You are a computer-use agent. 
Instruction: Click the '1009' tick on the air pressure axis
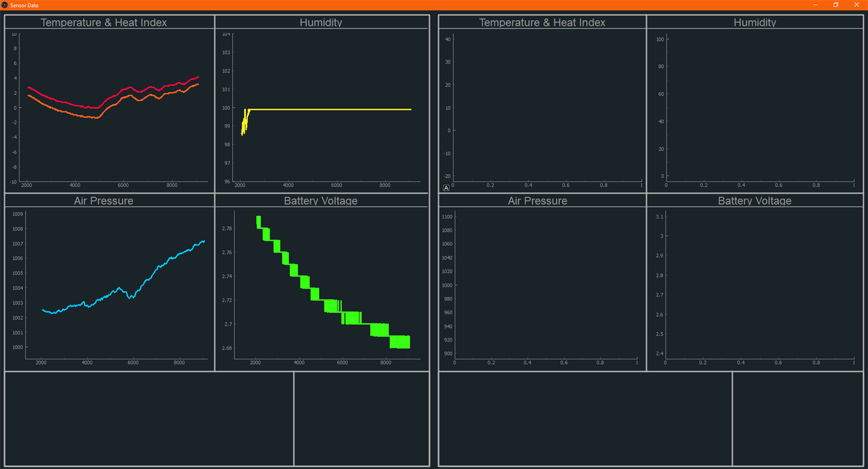click(x=18, y=214)
